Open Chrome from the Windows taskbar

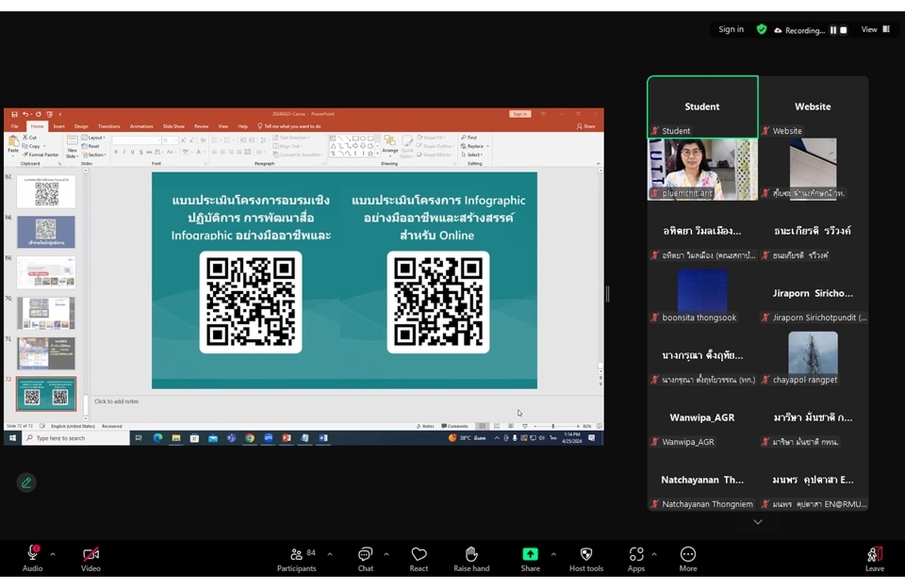[250, 438]
